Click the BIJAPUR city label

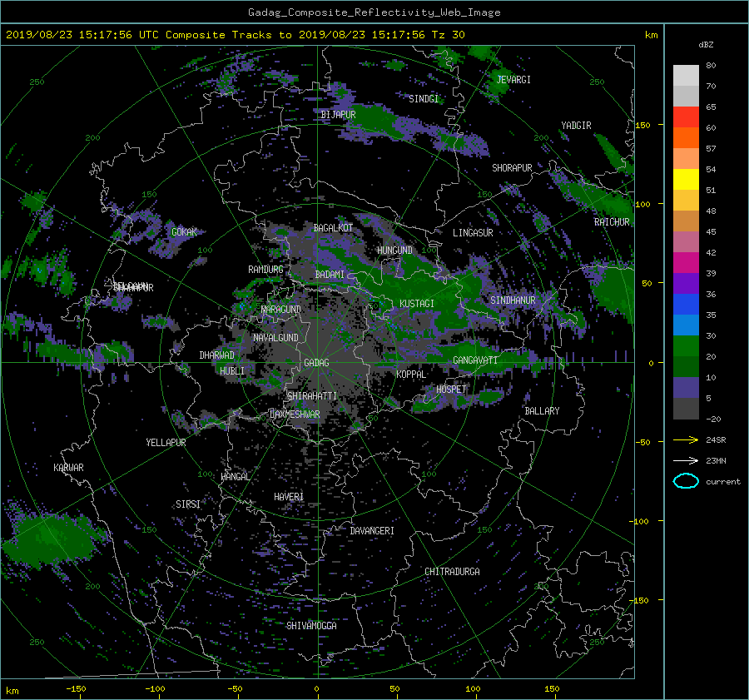pyautogui.click(x=338, y=115)
